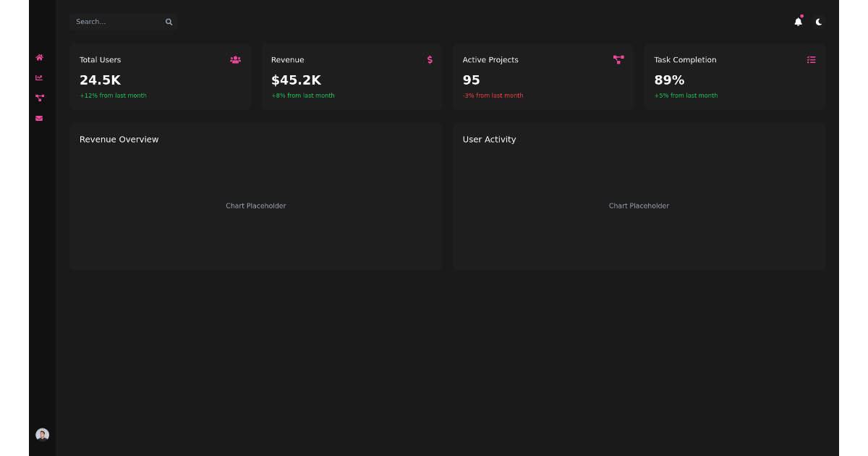Select the User Activity panel title
Viewport: 868px width, 456px height.
point(490,139)
